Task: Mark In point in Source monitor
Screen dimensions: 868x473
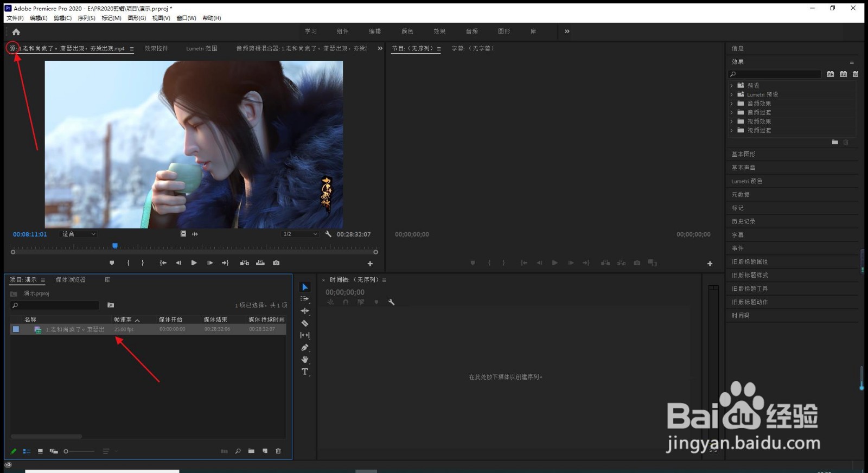Action: point(129,263)
